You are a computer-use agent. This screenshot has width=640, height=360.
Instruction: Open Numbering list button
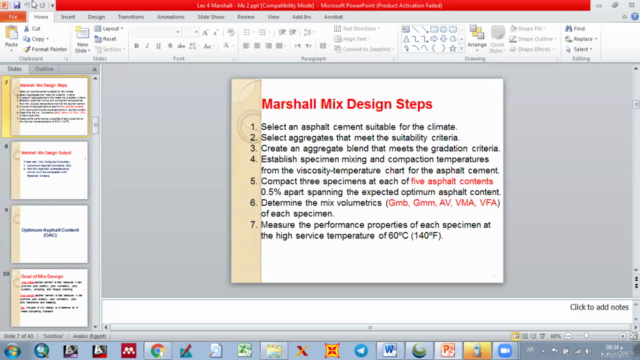[x=263, y=32]
